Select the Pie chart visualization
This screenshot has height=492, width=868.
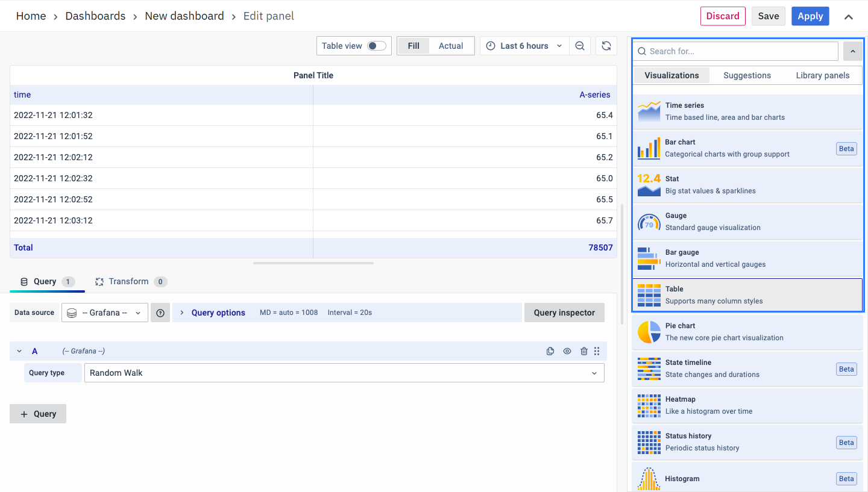(747, 332)
